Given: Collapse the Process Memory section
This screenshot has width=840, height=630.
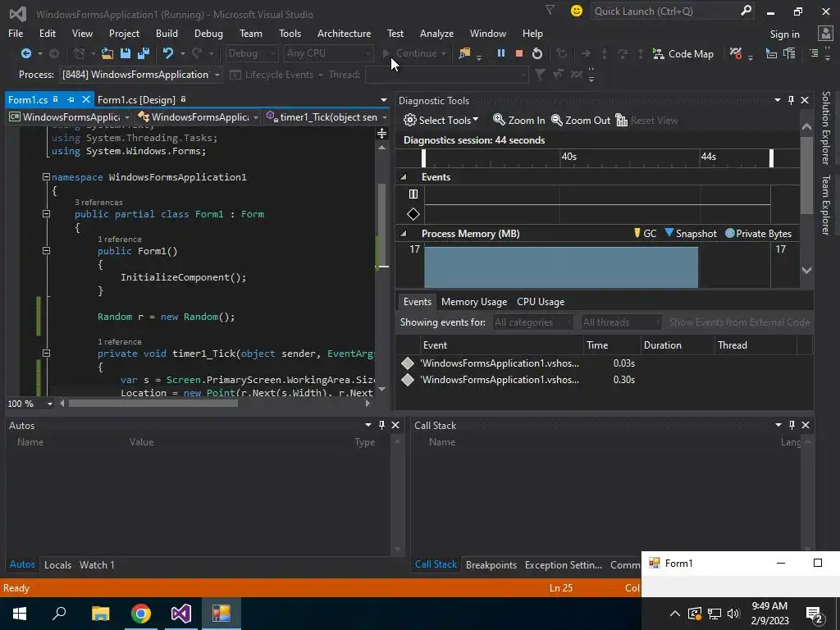Looking at the screenshot, I should [404, 234].
